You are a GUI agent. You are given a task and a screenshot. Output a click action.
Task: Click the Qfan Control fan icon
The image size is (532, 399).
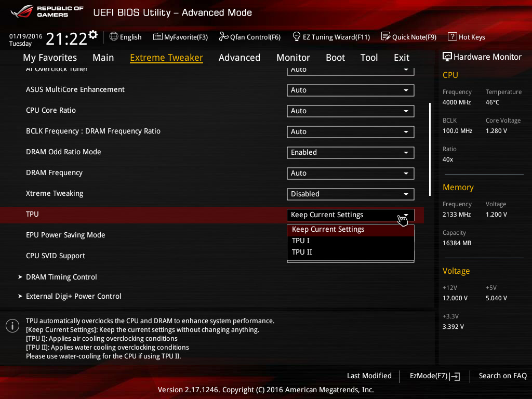click(223, 36)
